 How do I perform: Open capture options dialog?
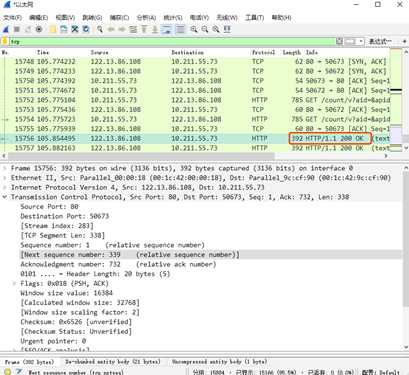[x=39, y=30]
